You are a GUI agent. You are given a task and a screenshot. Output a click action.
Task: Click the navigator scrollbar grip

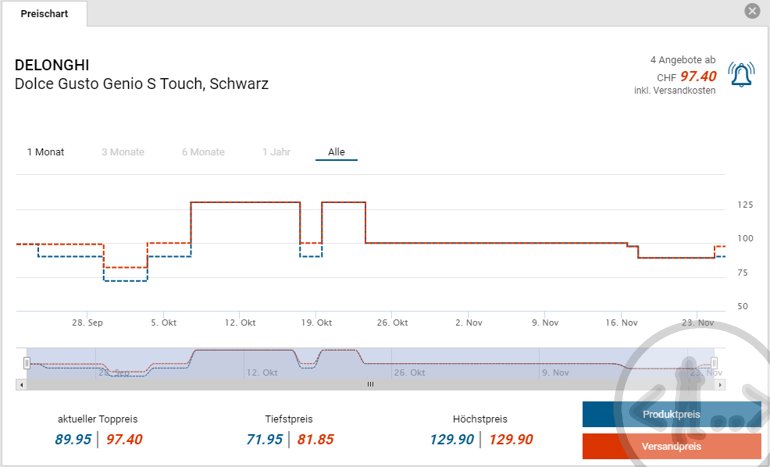[370, 384]
